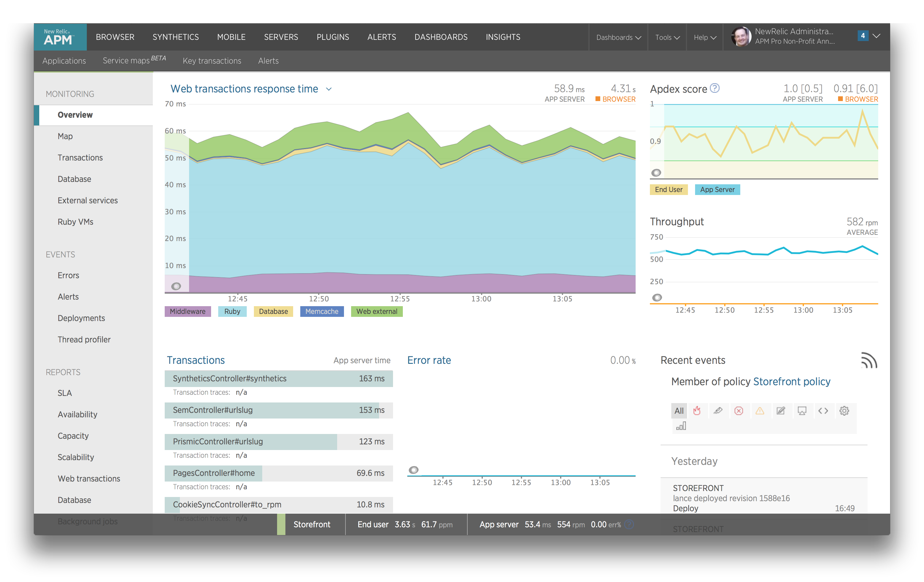The height and width of the screenshot is (582, 924).
Task: Open the Scalability report in sidebar
Action: pyautogui.click(x=76, y=457)
